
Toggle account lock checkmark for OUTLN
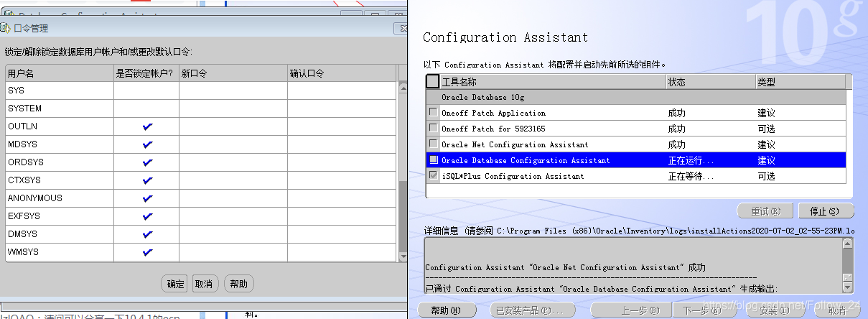point(147,126)
